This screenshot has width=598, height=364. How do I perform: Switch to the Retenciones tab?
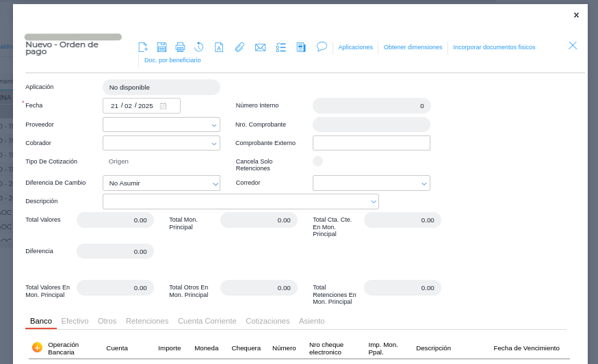click(147, 321)
